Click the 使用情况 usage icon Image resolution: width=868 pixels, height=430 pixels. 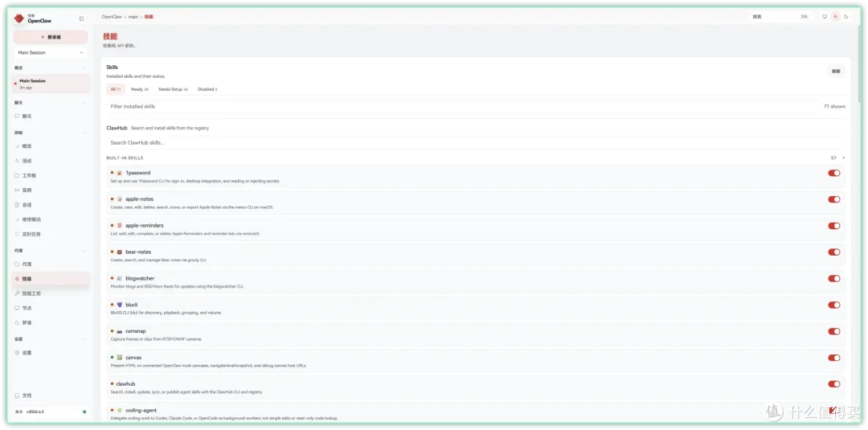(17, 219)
